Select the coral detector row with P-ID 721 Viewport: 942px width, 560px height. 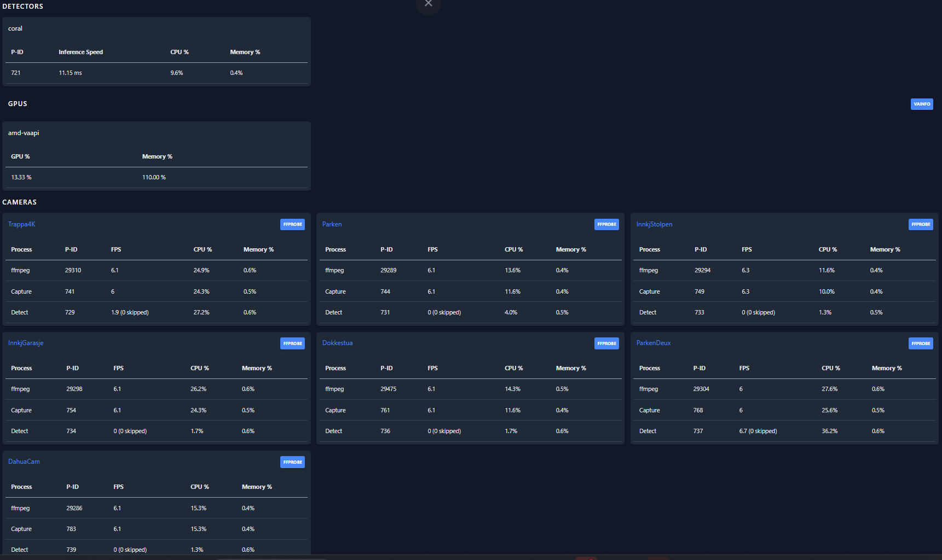click(156, 73)
